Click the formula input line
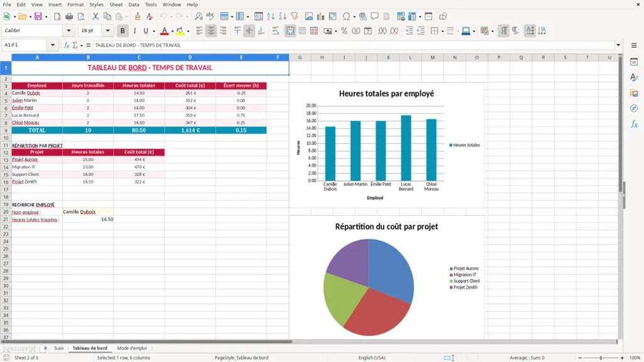 [x=353, y=45]
